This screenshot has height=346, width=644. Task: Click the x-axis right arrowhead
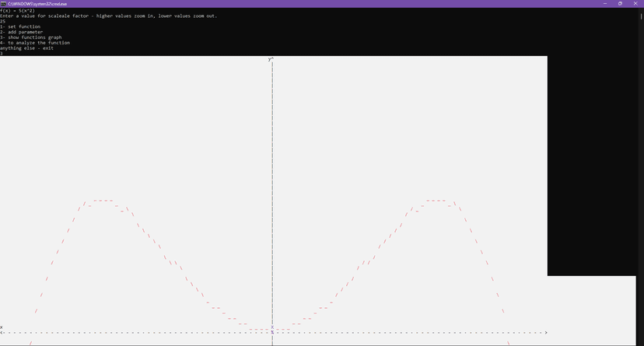(x=546, y=333)
